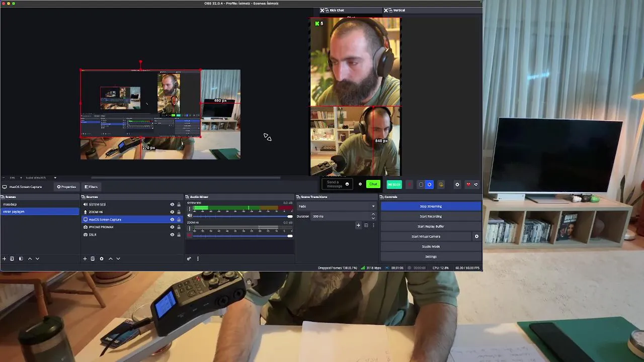Hide the IPHONE PROMAX source
644x362 pixels.
(172, 227)
